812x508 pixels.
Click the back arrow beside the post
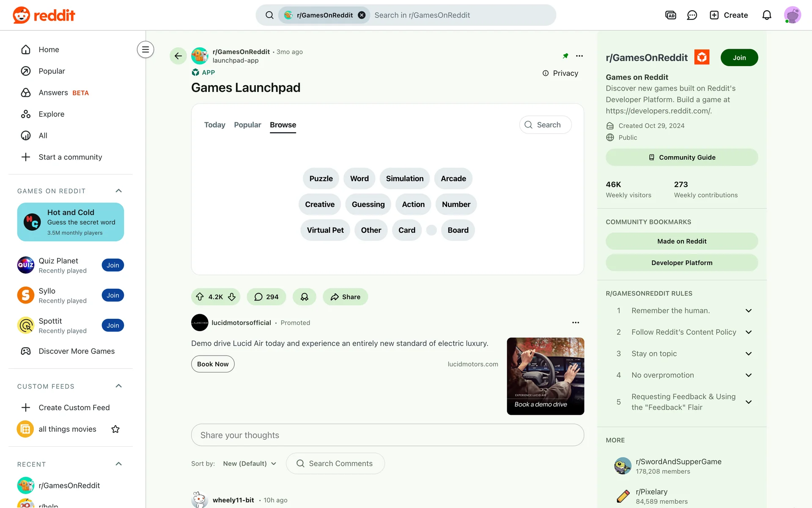point(178,56)
